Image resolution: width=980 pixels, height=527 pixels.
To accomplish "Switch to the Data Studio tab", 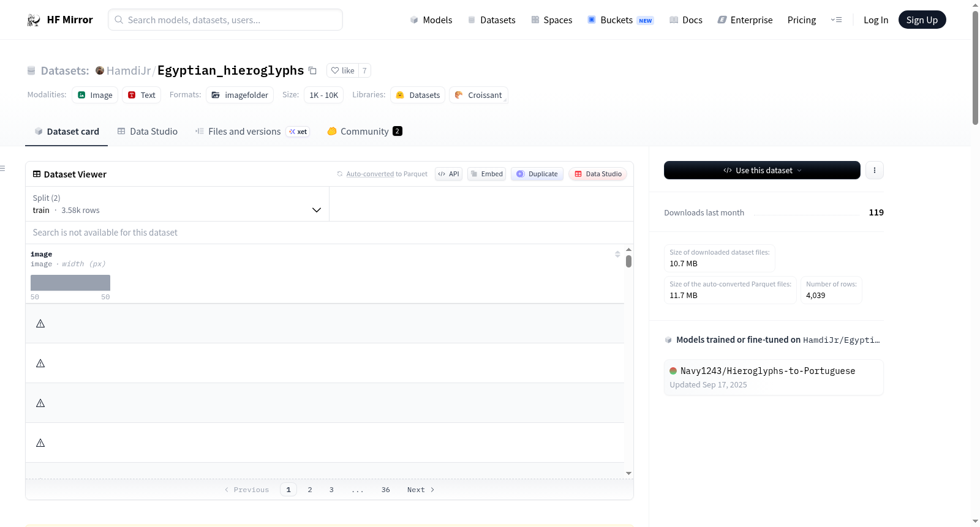I will click(148, 132).
